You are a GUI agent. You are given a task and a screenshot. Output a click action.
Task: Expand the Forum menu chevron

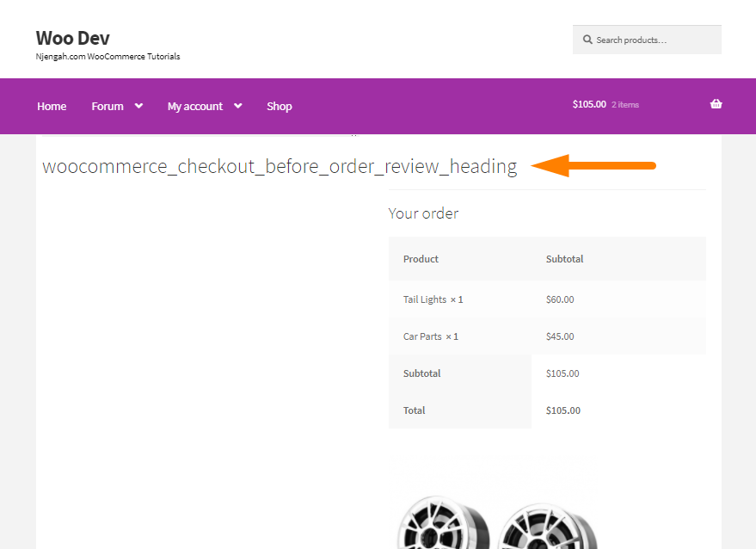(x=138, y=106)
